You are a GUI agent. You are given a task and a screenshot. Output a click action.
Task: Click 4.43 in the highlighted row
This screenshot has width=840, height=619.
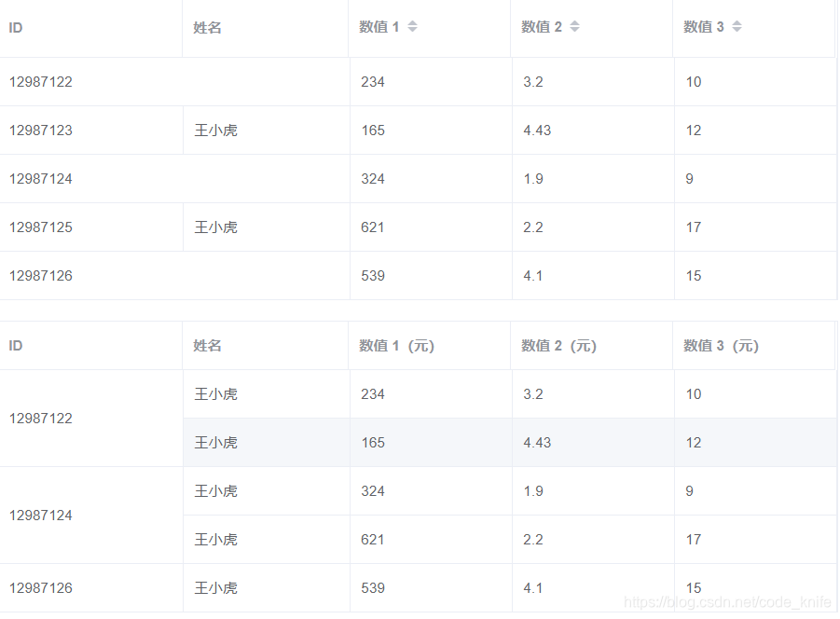point(537,442)
